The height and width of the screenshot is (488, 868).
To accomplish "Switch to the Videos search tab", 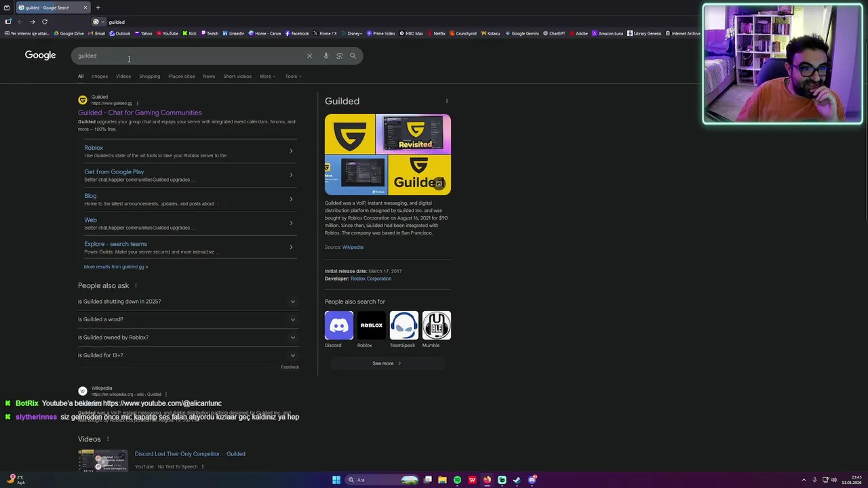I will pyautogui.click(x=123, y=76).
